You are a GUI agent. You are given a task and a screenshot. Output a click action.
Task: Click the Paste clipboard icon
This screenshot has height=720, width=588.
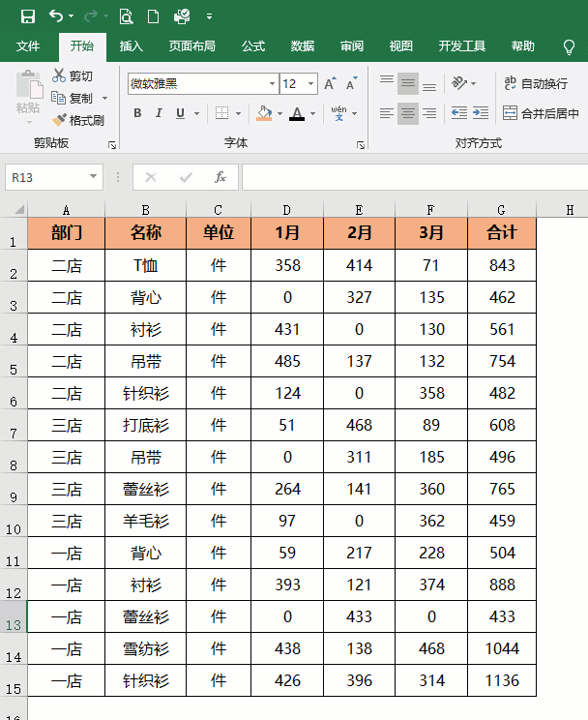point(29,84)
